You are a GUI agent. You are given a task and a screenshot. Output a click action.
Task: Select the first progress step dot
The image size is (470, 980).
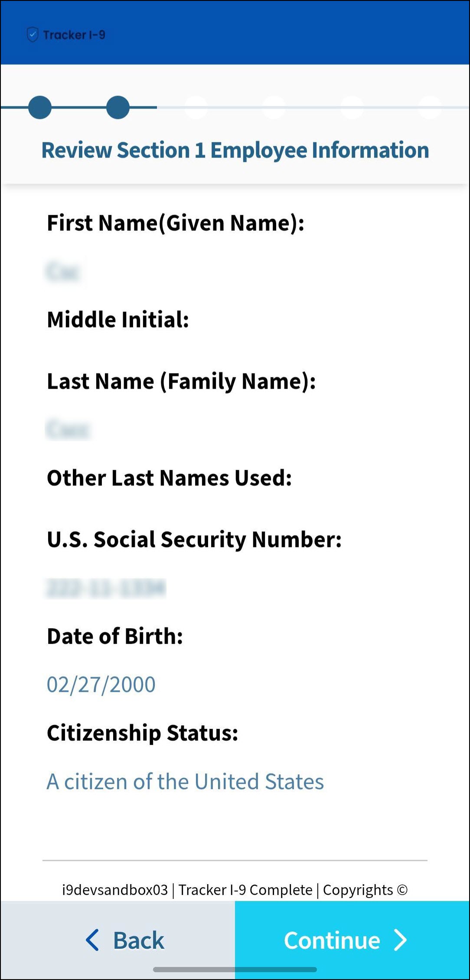coord(40,107)
